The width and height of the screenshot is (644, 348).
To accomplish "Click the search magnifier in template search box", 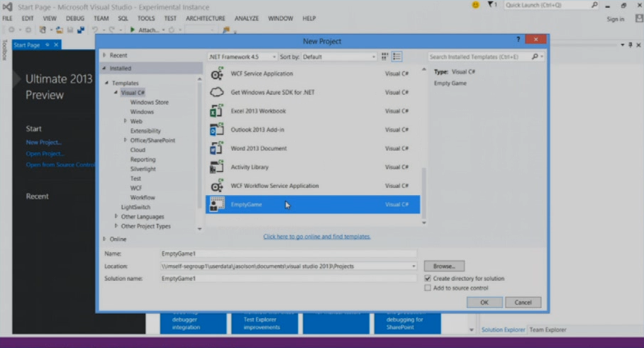I will pyautogui.click(x=535, y=57).
